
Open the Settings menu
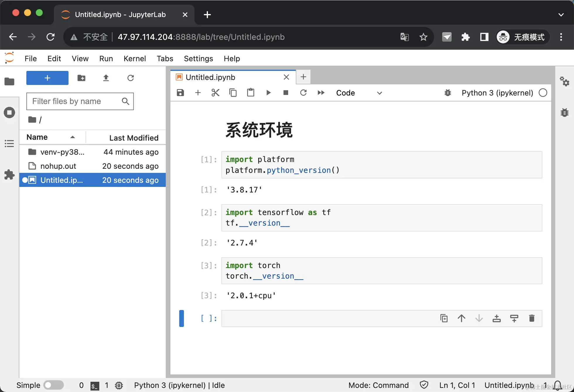pos(198,59)
